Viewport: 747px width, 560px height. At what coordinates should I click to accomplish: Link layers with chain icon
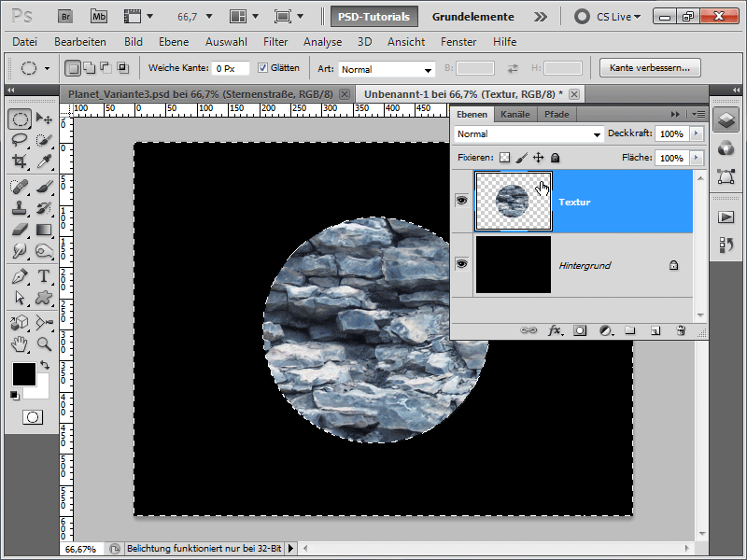tap(529, 330)
